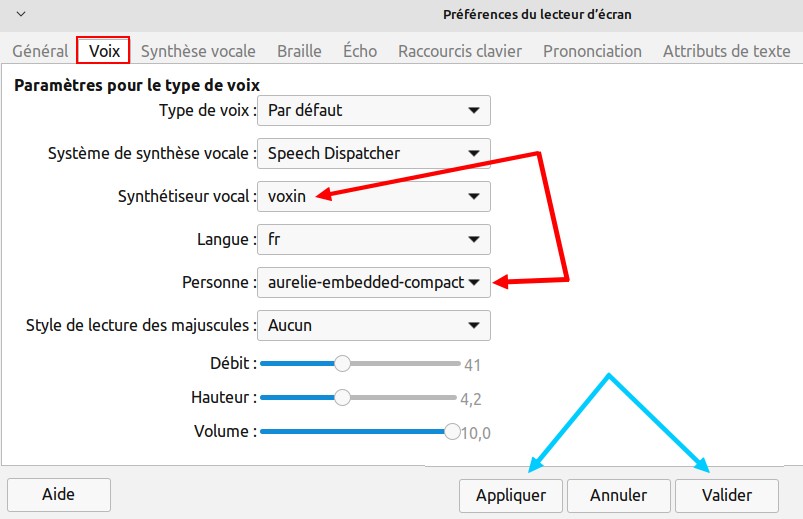Open the Type de voix dropdown
The height and width of the screenshot is (519, 803).
(x=373, y=110)
